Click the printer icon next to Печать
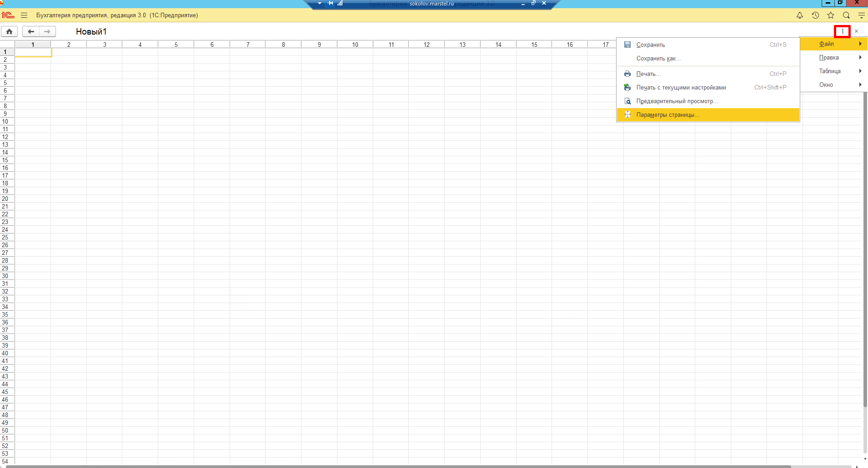 [x=627, y=74]
